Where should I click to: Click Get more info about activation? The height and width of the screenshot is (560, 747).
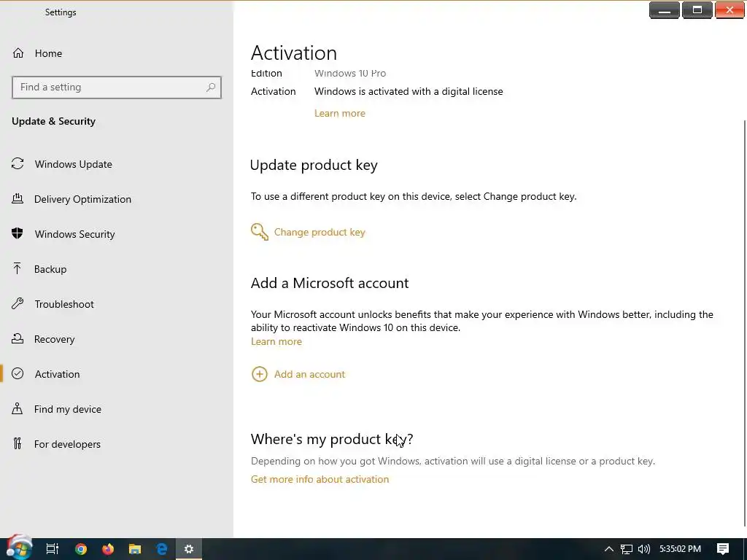tap(320, 479)
